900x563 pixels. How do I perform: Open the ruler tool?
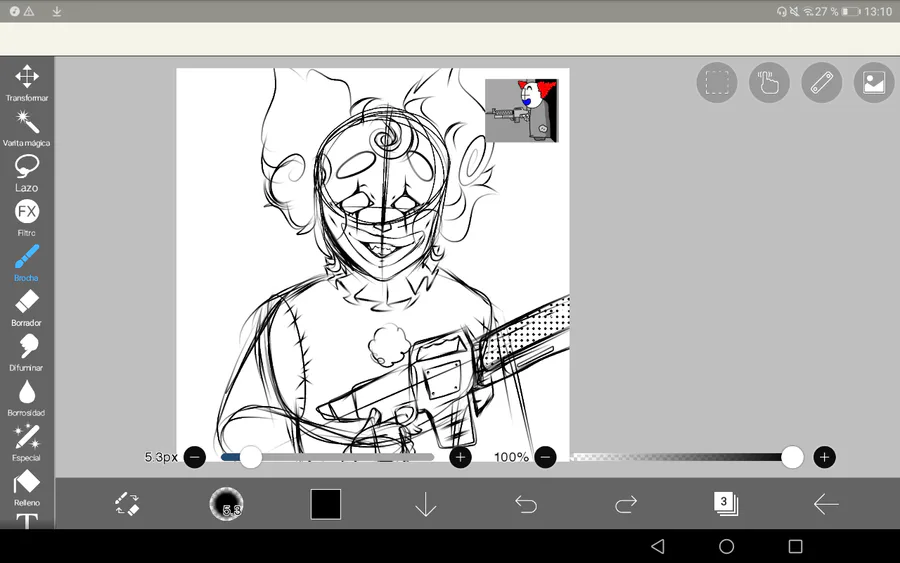point(821,83)
